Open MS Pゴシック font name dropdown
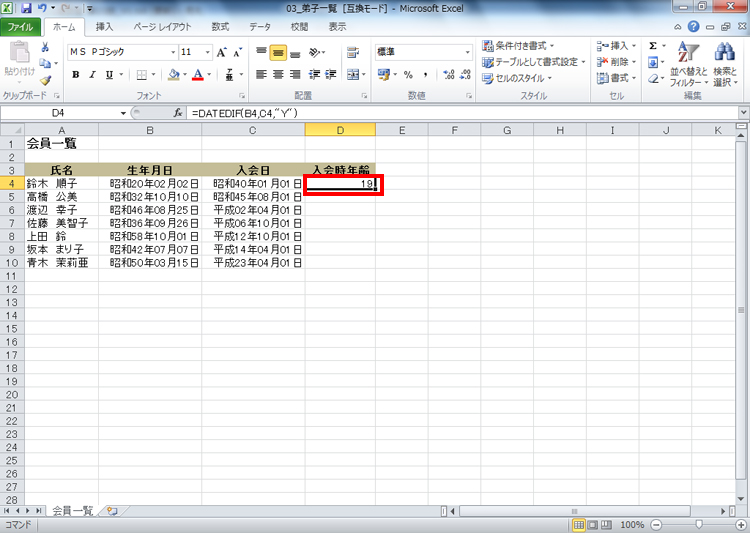 [173, 52]
